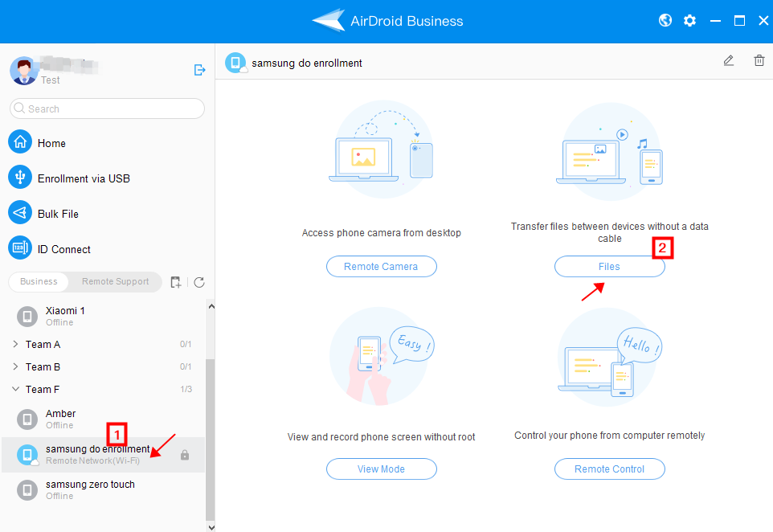
Task: Open the Bulk File section
Action: coord(58,214)
